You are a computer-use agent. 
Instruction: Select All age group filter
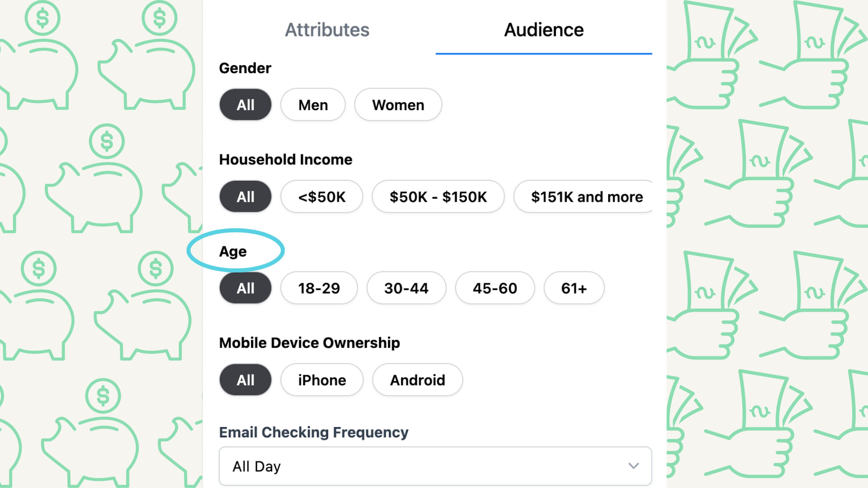point(245,288)
